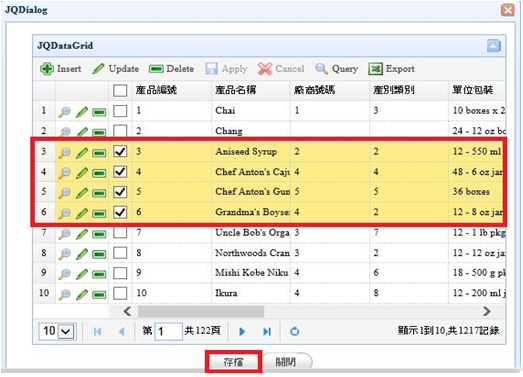Screen dimensions: 523x377
Task: View the Aniseed Syrup row magnifier icon
Action: 64,152
